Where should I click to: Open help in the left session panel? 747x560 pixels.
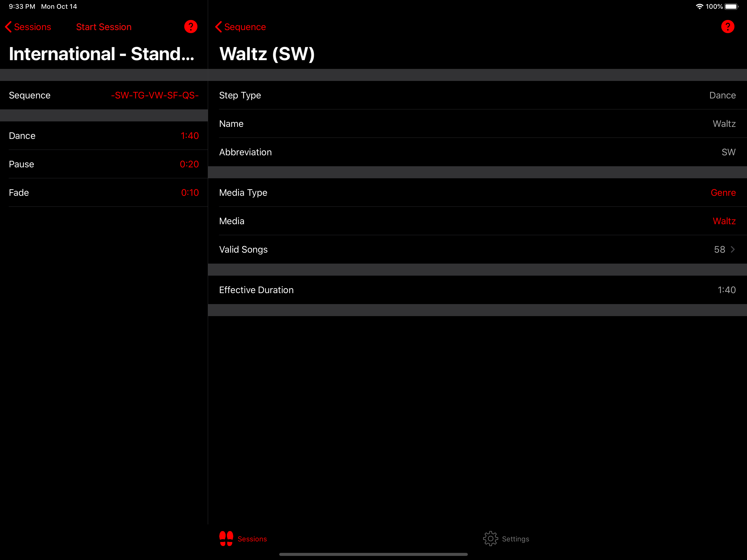[x=191, y=27]
